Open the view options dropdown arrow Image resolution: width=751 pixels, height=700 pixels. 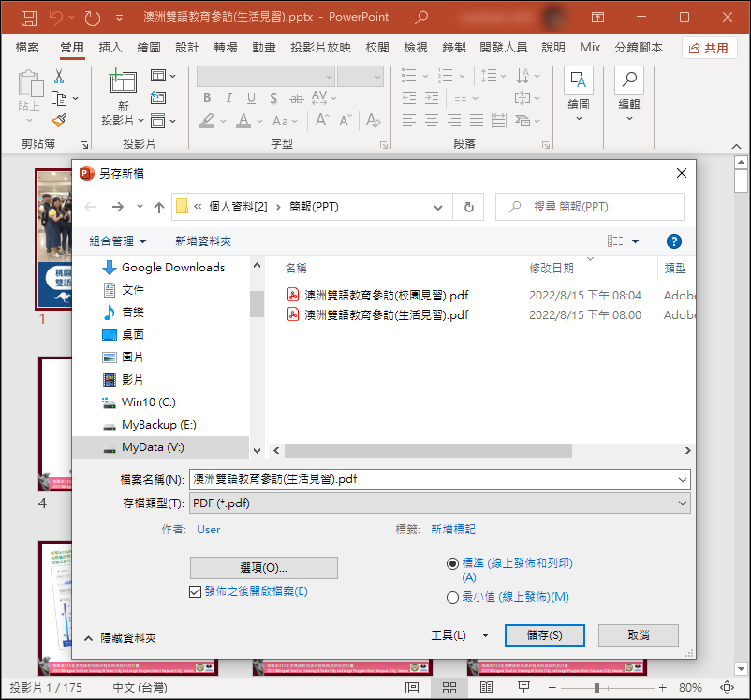[x=635, y=241]
